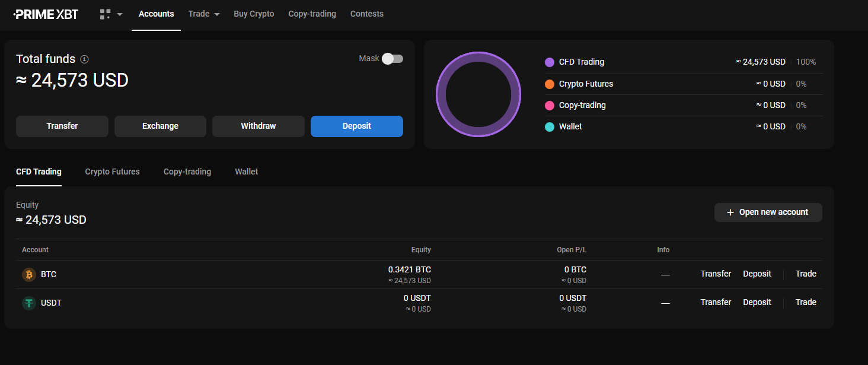868x365 pixels.
Task: Click the CFD Trading purple legend dot
Action: pos(550,62)
